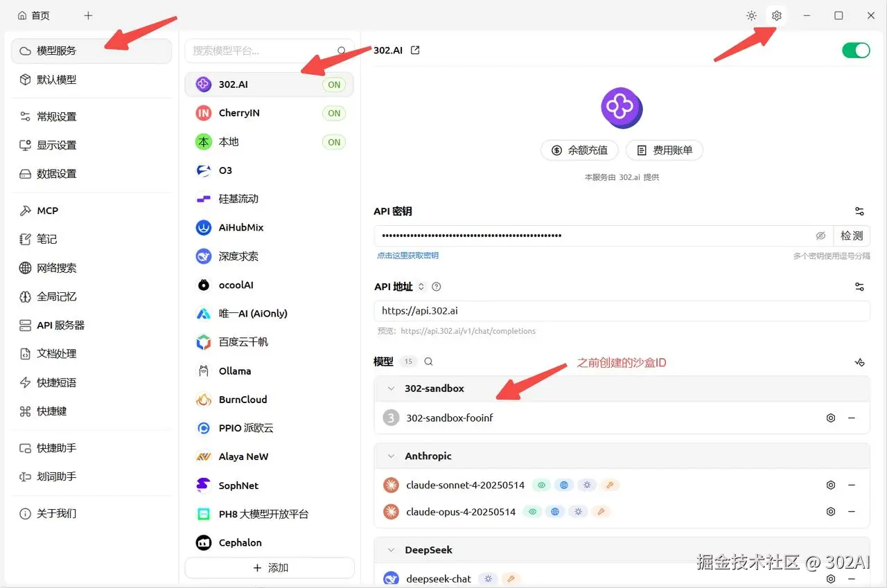This screenshot has width=887, height=588.
Task: Select the 百度云千帆 provider
Action: 270,342
